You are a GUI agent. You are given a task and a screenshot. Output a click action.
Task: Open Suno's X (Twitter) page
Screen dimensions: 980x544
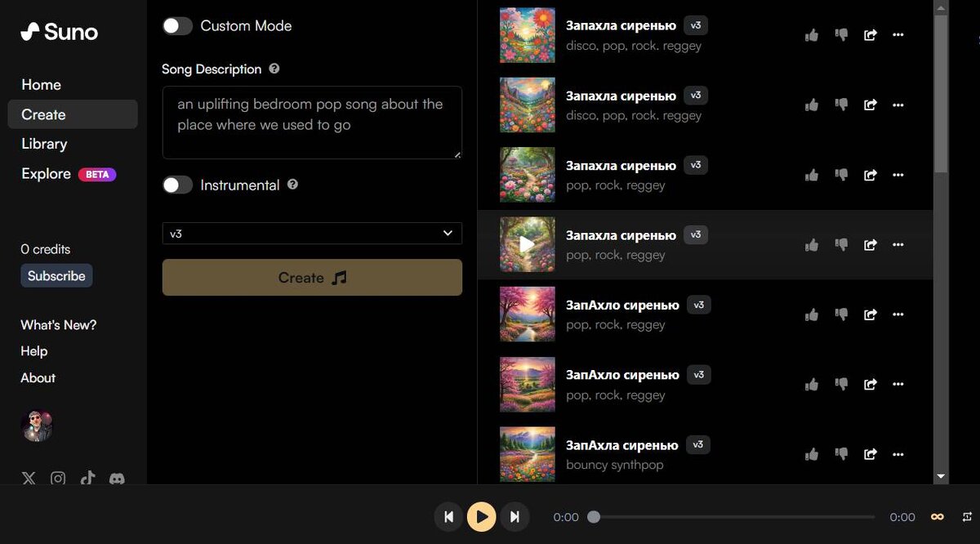click(29, 479)
